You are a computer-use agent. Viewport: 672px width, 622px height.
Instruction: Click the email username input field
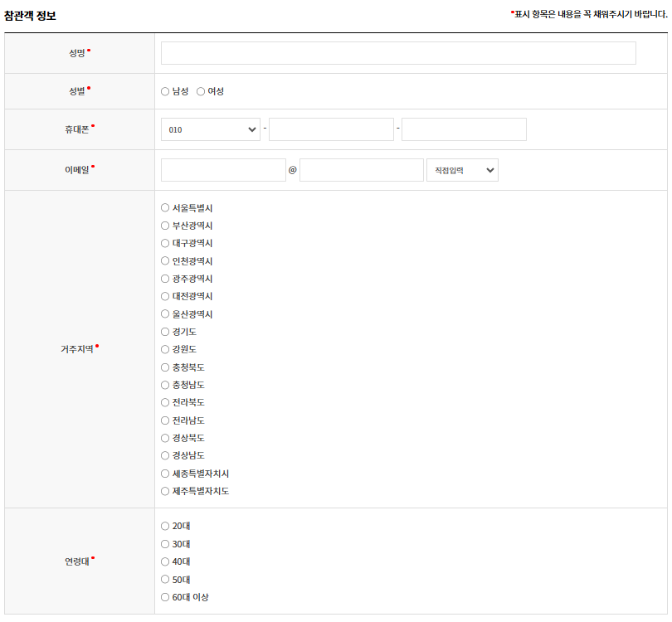pyautogui.click(x=222, y=169)
